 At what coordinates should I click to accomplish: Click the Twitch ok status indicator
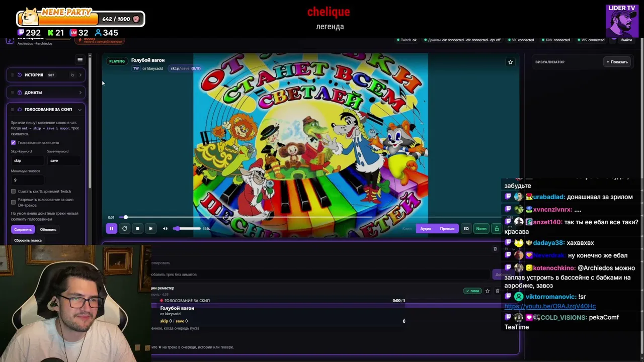[407, 40]
